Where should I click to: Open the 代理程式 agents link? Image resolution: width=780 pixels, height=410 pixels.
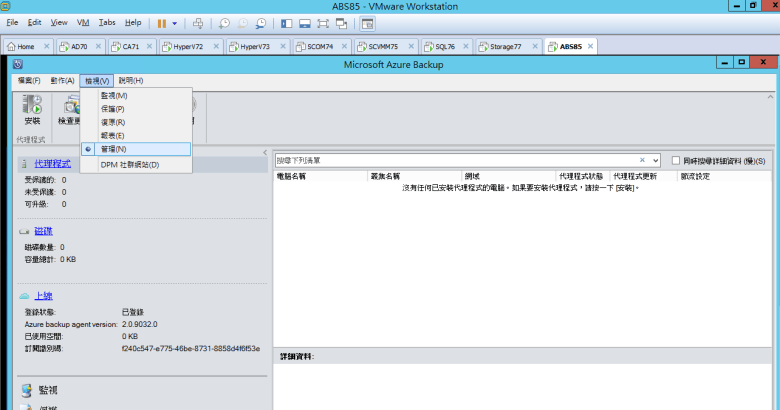(x=52, y=162)
